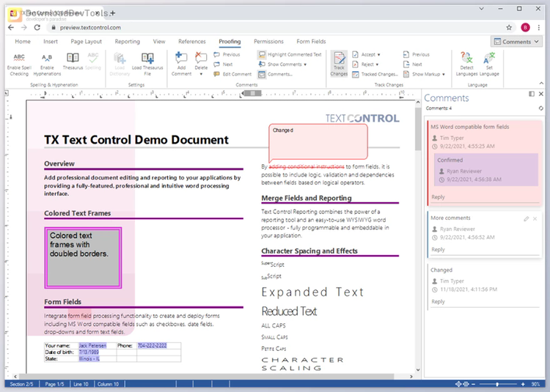Reload the browser page

[x=37, y=27]
